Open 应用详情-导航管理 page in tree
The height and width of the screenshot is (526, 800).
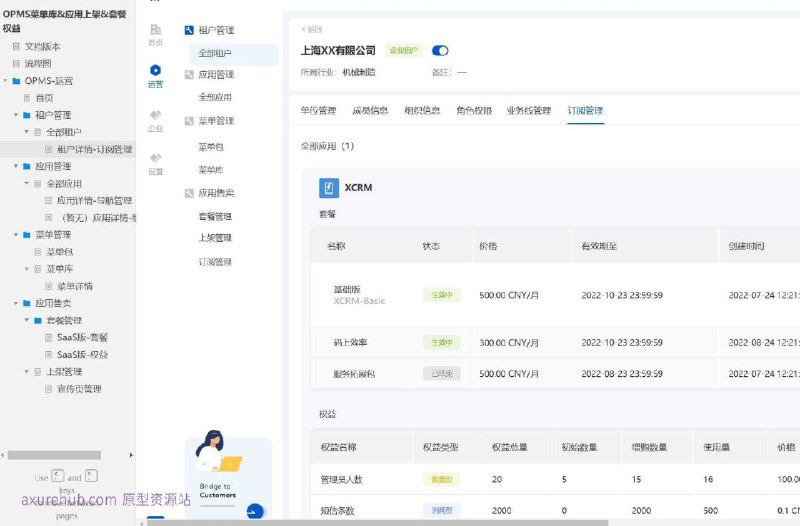coord(94,201)
